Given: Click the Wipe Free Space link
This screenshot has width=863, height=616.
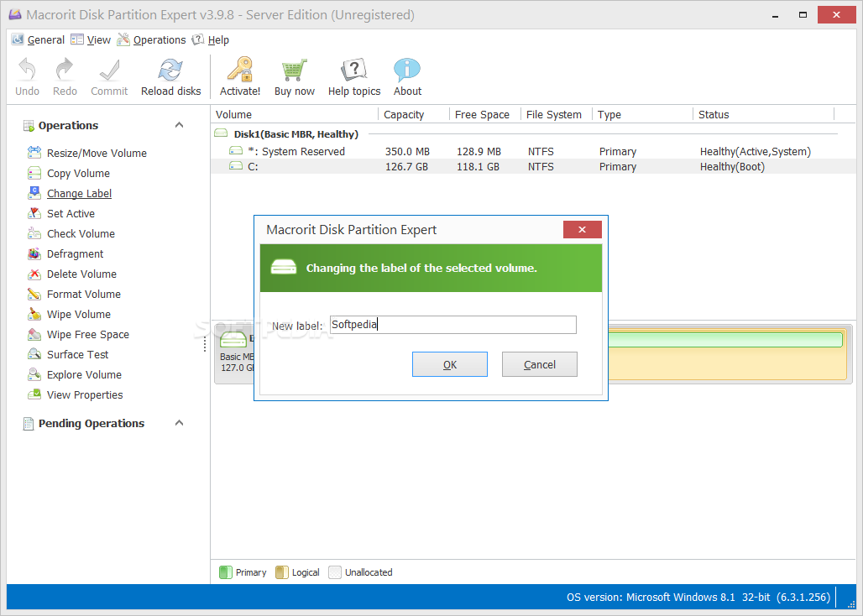Looking at the screenshot, I should tap(88, 334).
